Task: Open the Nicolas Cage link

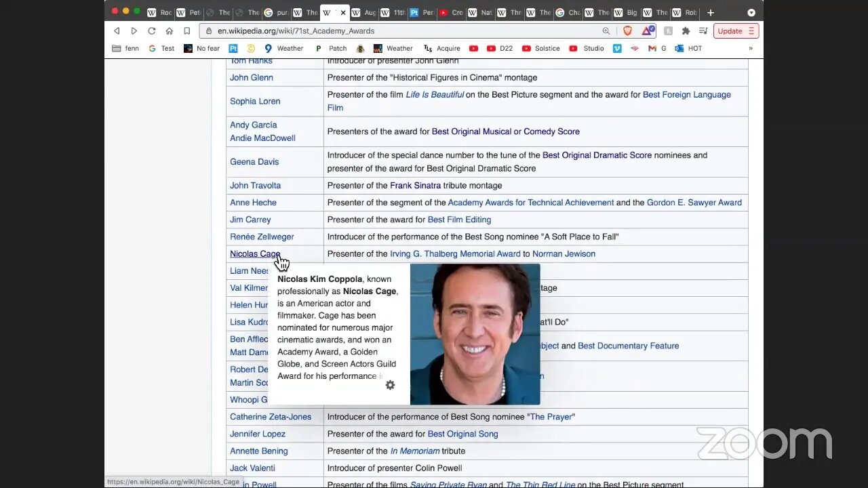Action: pos(255,253)
